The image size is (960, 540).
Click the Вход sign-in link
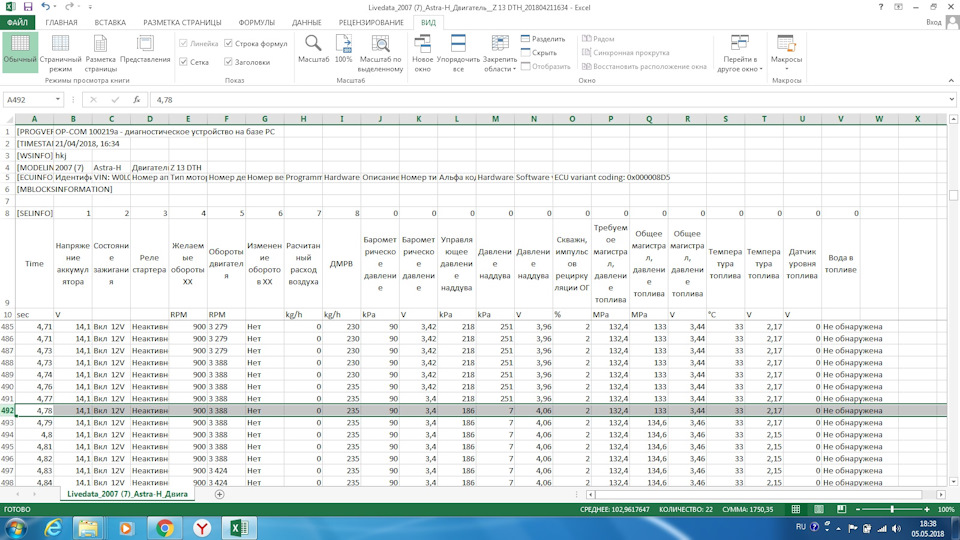click(x=933, y=22)
